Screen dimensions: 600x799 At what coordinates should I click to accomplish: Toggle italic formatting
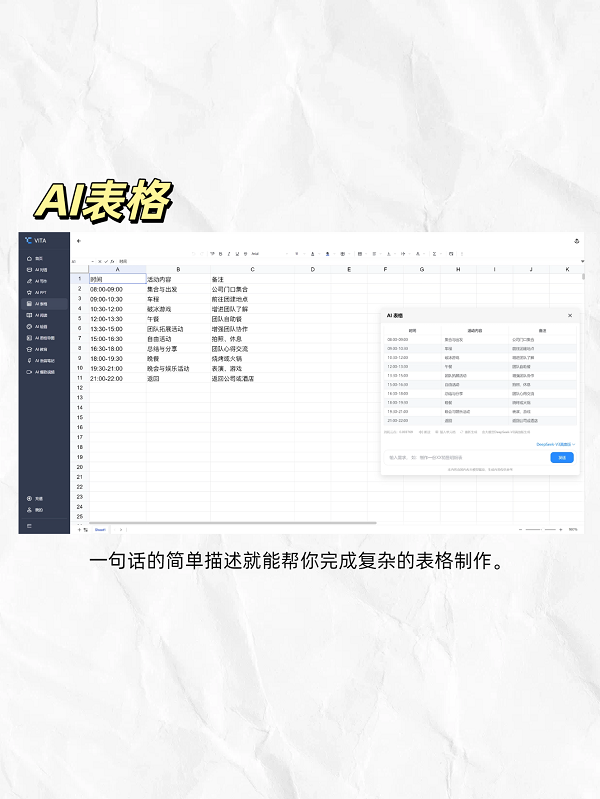[228, 253]
